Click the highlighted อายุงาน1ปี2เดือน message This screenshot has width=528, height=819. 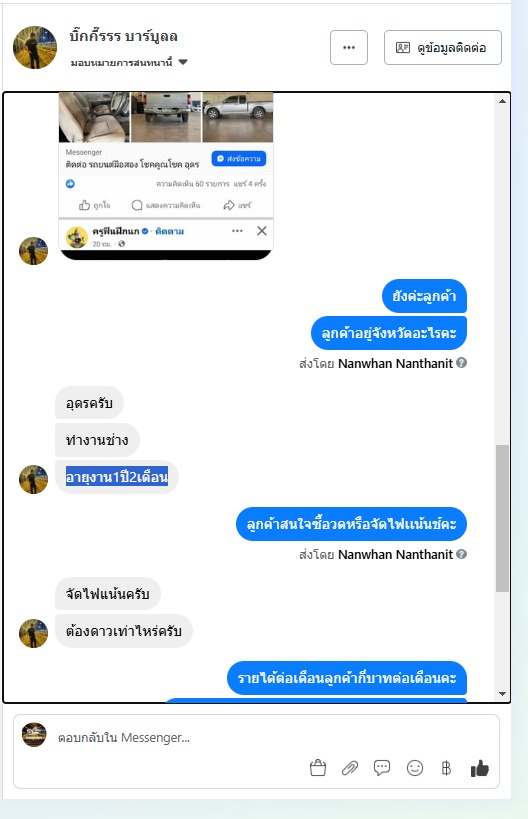click(117, 477)
